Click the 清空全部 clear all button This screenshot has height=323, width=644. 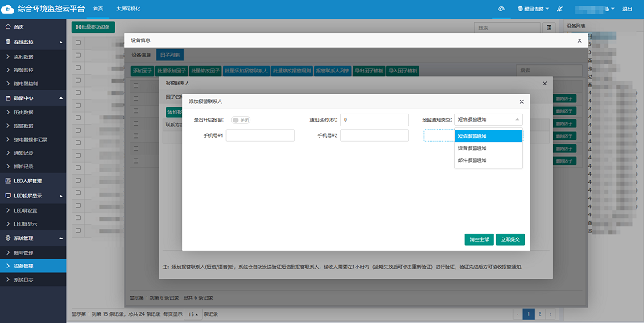coord(479,239)
